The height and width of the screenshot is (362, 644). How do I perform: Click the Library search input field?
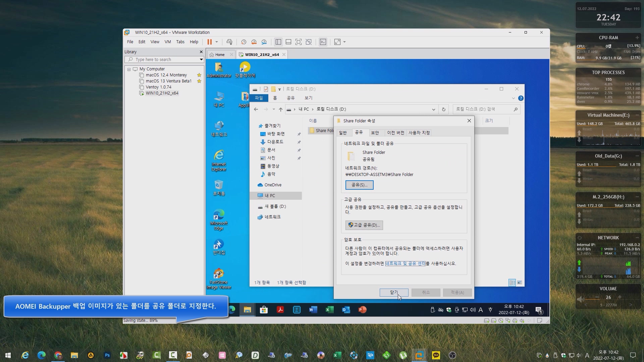(x=163, y=60)
